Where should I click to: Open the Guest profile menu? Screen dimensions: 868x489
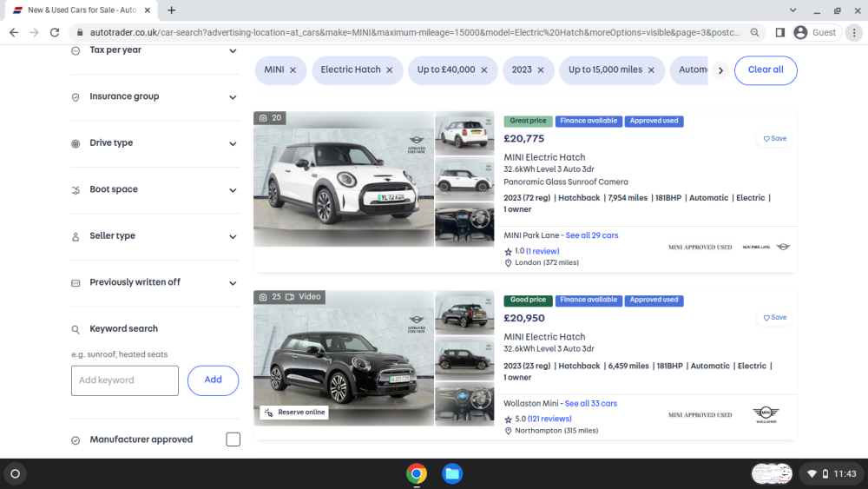(815, 33)
